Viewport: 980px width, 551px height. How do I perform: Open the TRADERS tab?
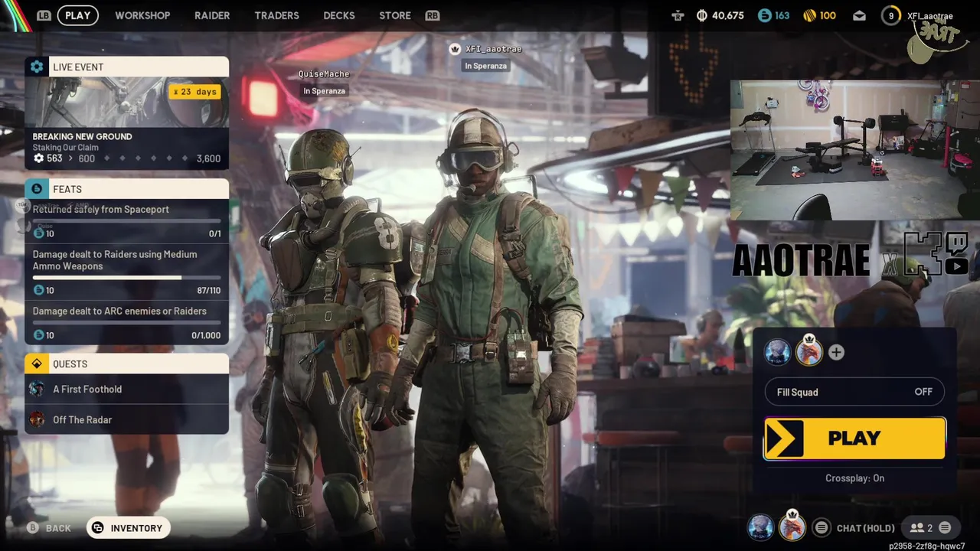pyautogui.click(x=276, y=15)
